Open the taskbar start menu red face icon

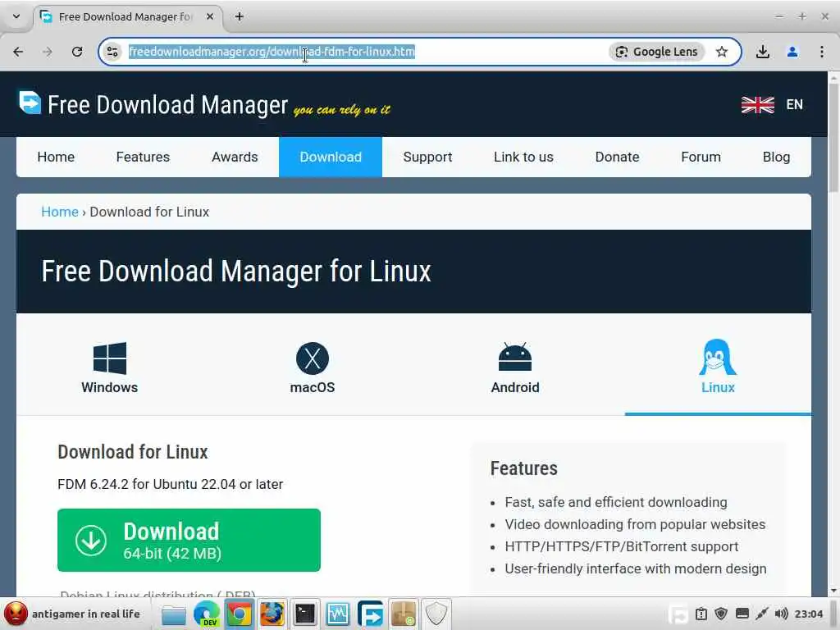click(15, 614)
